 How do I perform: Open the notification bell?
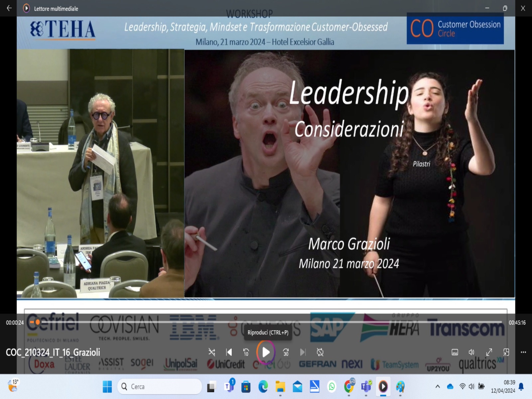[521, 386]
